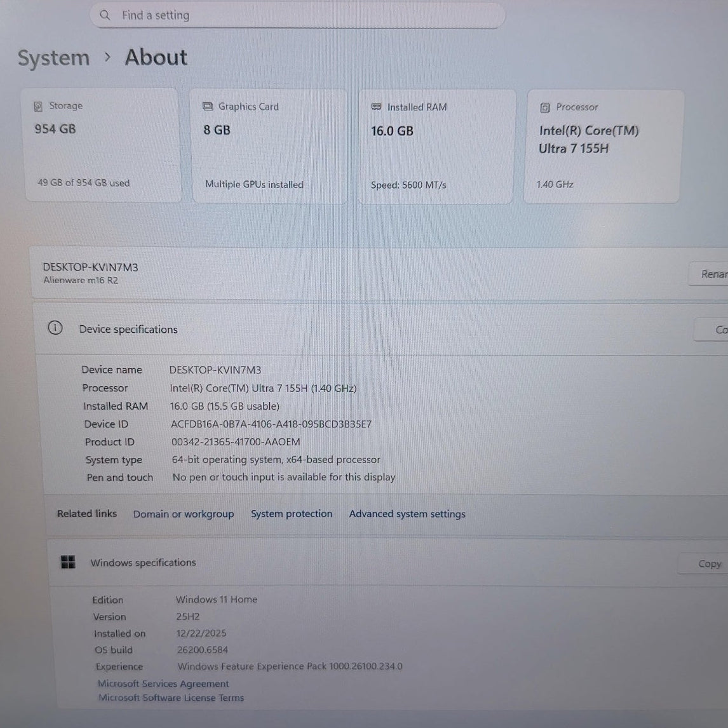Collapse the Device specifications section
The width and height of the screenshot is (728, 728).
click(381, 329)
